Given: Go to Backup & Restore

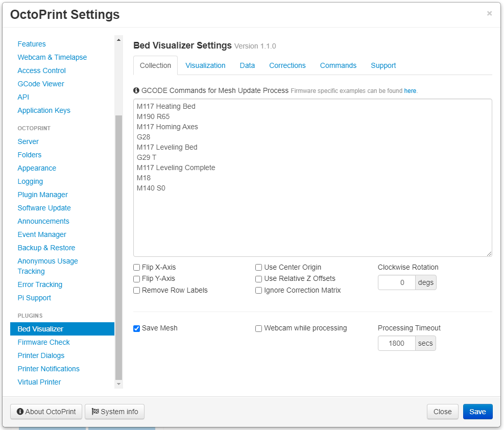Looking at the screenshot, I should tap(46, 248).
